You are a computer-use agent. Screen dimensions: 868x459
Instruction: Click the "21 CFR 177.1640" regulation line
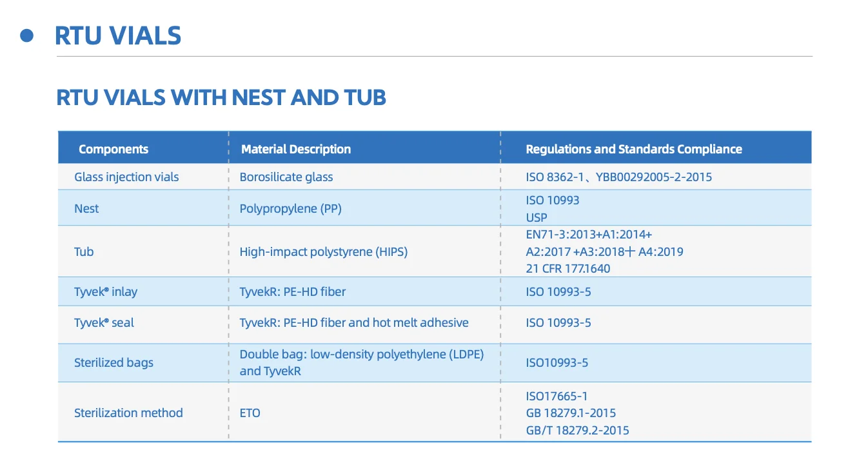(x=567, y=268)
